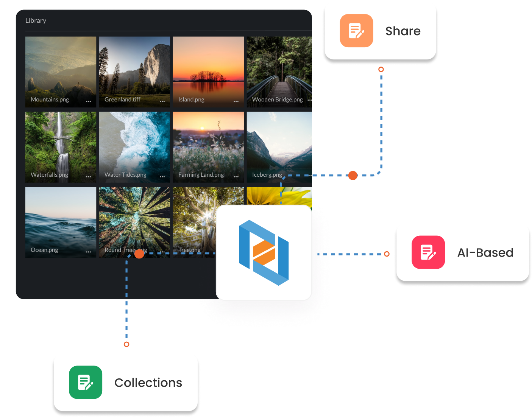Expand the Farming Land.png context menu
The width and height of the screenshot is (532, 417).
[236, 177]
